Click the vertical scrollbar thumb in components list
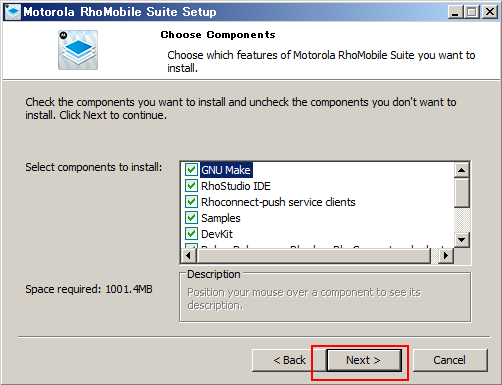Viewport: 502px width, 385px height. (462, 193)
